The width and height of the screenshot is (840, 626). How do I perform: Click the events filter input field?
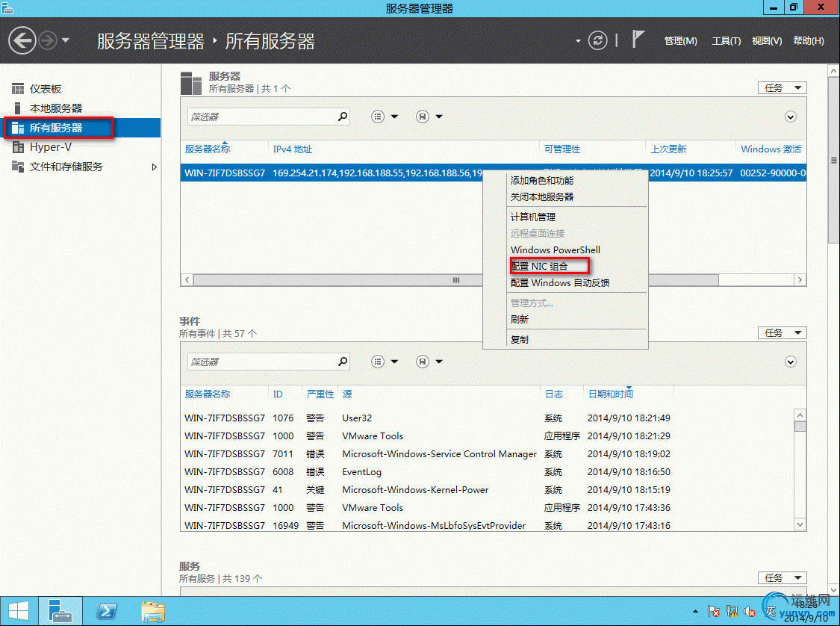[263, 362]
